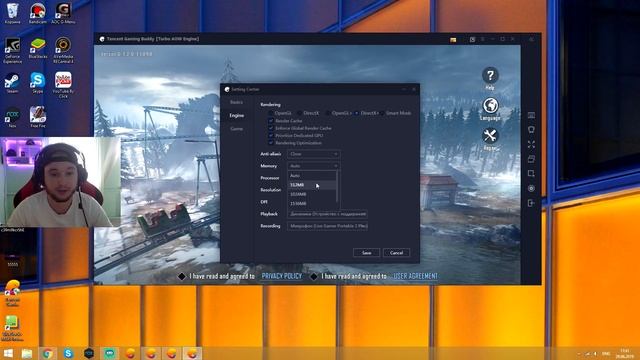Open GeForce Experience desktop shortcut
The image size is (640, 360).
[12, 51]
